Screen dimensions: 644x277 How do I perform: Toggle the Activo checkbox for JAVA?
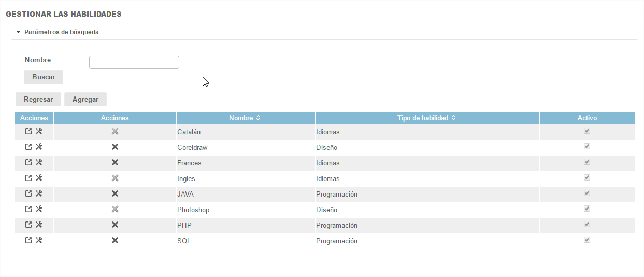tap(587, 193)
